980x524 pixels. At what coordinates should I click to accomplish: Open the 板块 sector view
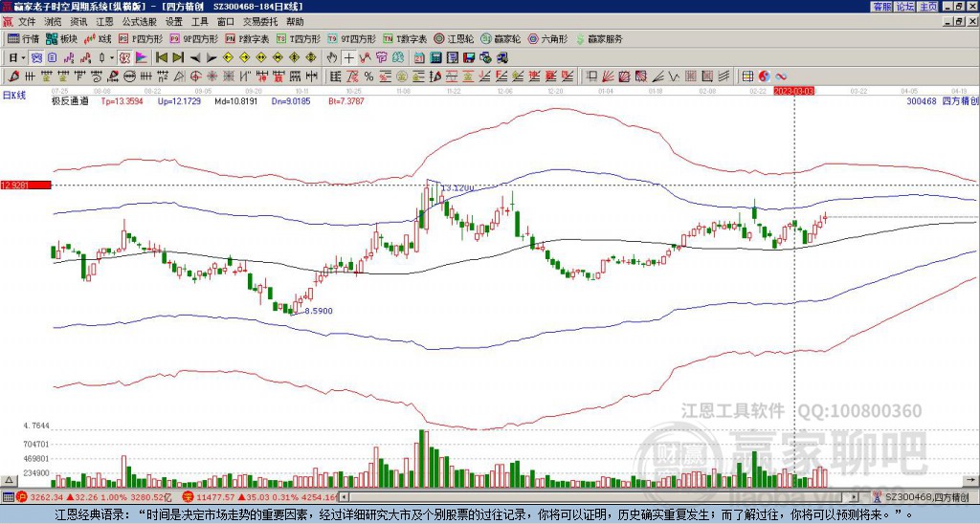(61, 38)
